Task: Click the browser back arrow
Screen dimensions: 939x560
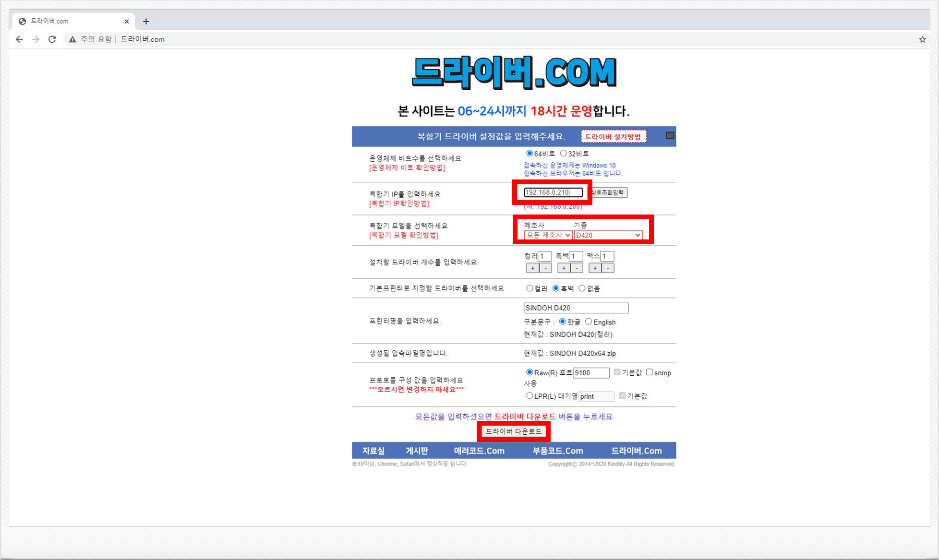Action: click(x=19, y=39)
